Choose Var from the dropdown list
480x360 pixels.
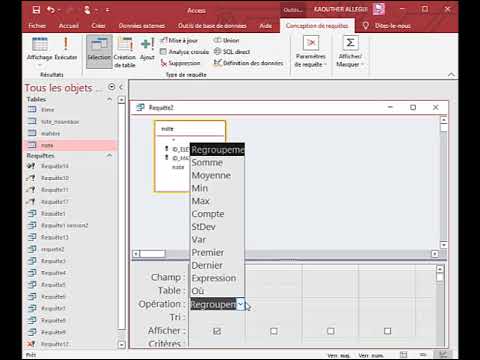pos(217,240)
